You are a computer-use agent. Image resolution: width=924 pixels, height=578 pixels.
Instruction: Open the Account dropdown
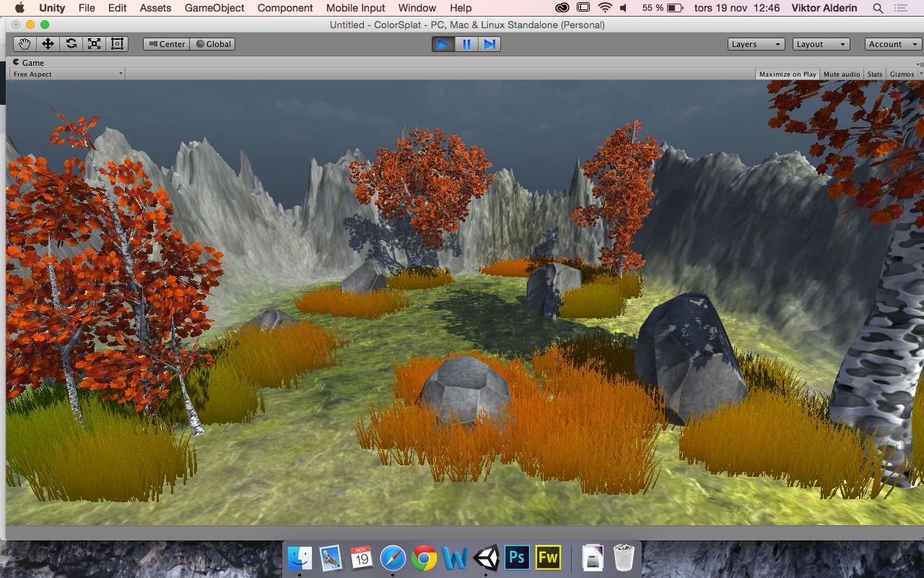coord(892,44)
